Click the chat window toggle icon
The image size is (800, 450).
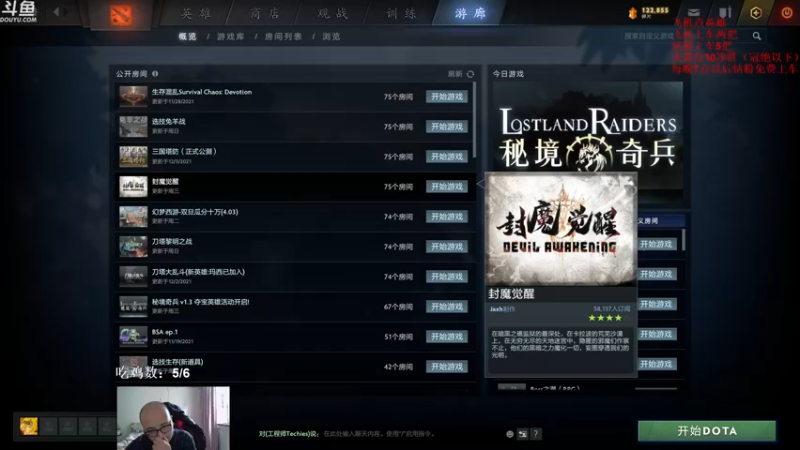522,434
